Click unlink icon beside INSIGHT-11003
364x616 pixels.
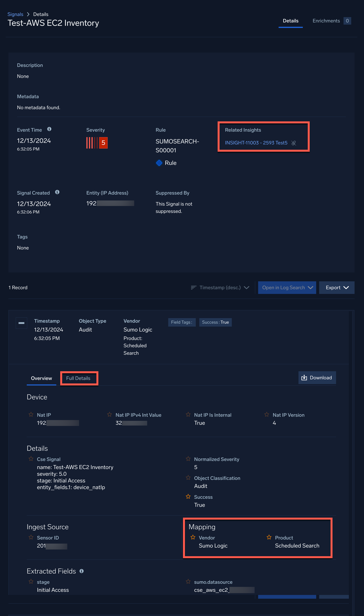(x=294, y=143)
